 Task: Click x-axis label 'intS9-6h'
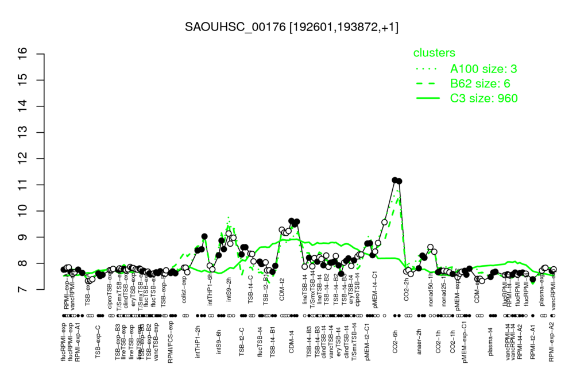click(x=219, y=342)
